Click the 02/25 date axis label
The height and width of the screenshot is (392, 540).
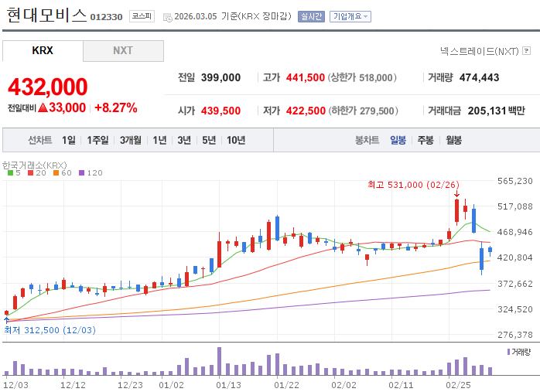click(458, 385)
